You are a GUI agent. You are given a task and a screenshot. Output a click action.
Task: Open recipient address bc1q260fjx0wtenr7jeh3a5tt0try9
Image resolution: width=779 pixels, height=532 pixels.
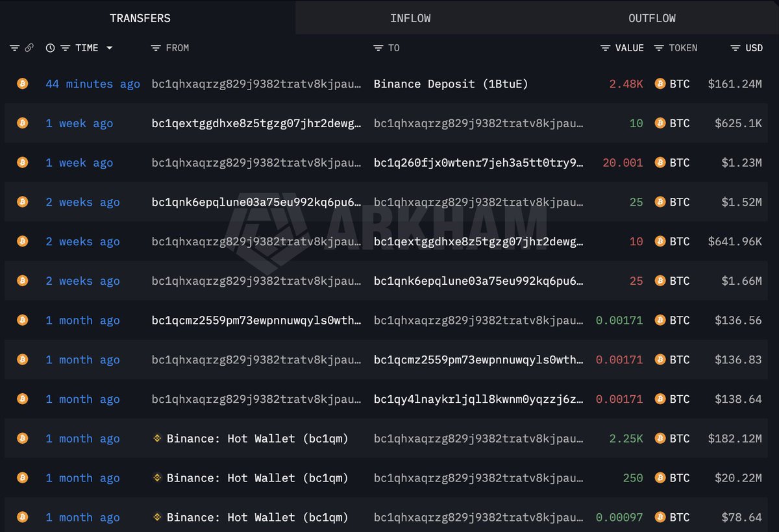479,163
